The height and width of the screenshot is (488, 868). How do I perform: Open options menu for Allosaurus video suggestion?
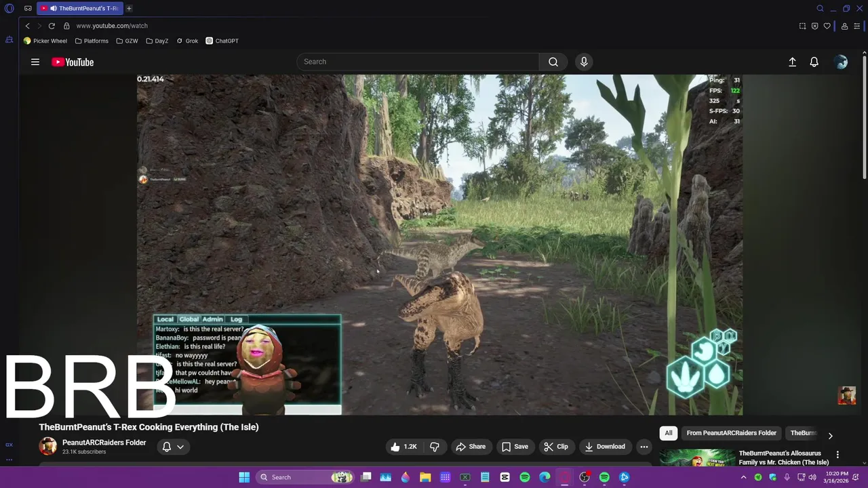(837, 455)
